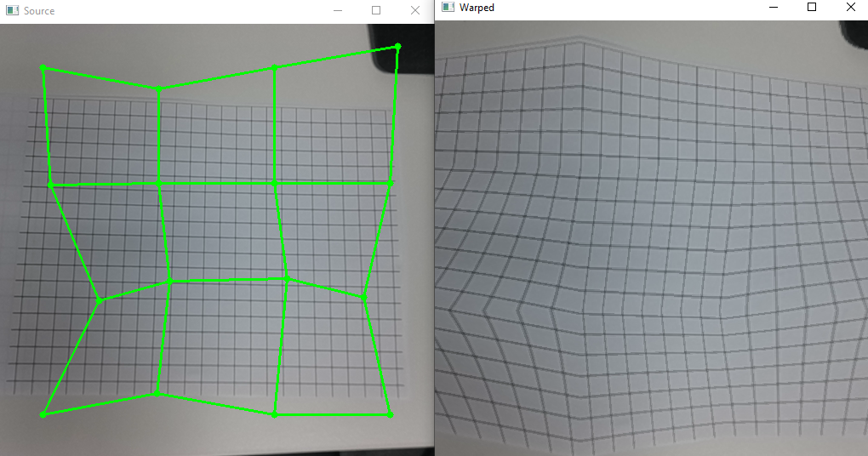Select inner mesh point, third row second column
The height and width of the screenshot is (456, 868).
(169, 282)
